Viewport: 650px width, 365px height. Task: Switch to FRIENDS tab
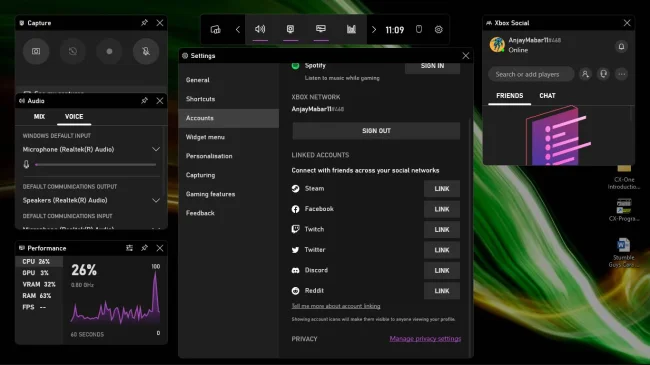click(x=509, y=96)
